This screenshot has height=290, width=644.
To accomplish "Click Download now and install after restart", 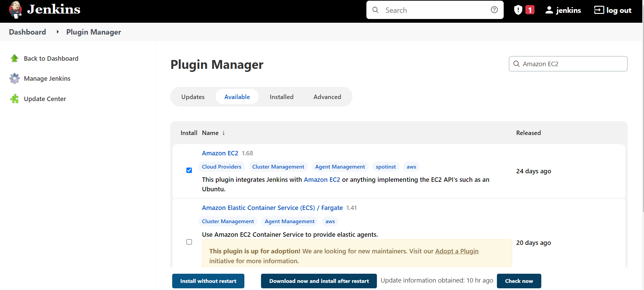I will pos(319,281).
